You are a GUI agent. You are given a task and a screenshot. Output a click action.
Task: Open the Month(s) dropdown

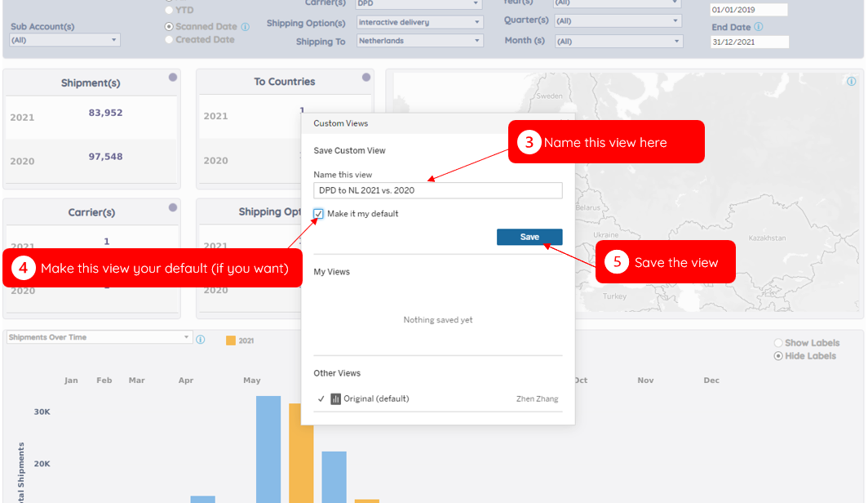(618, 41)
